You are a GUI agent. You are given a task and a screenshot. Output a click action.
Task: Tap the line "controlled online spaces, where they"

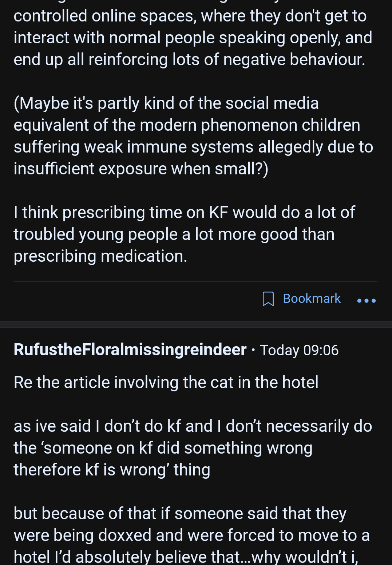[190, 16]
